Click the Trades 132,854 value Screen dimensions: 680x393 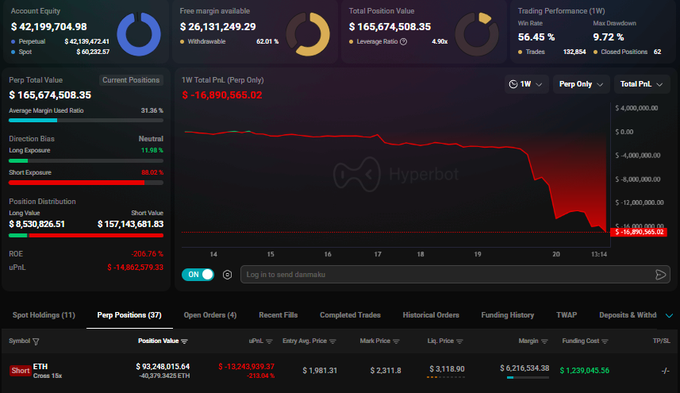574,52
